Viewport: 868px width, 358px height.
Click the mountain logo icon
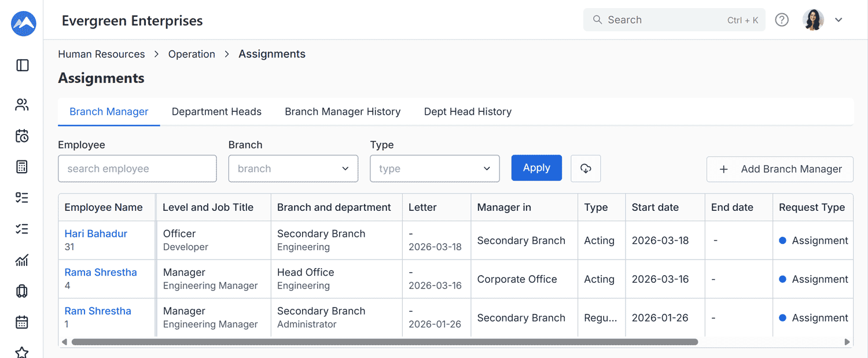click(x=23, y=23)
